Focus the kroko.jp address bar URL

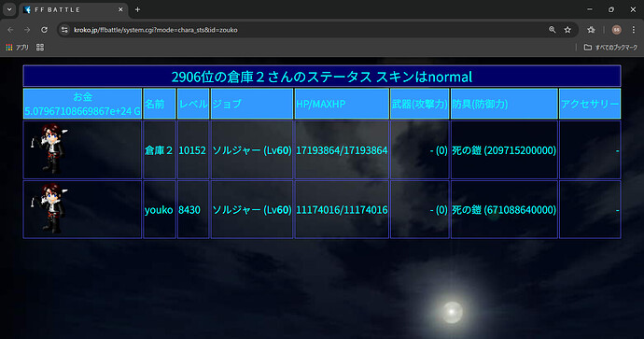click(156, 30)
